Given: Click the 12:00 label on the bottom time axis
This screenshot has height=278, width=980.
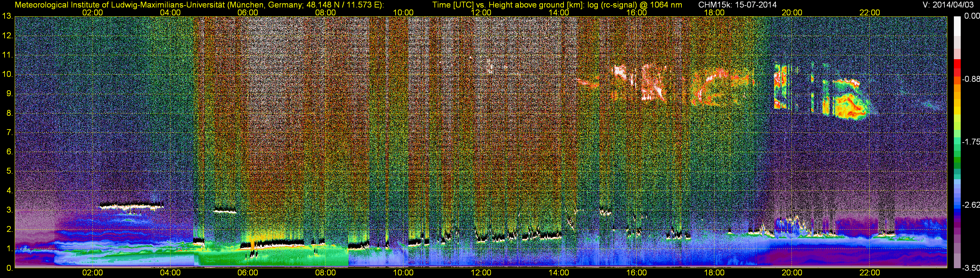Looking at the screenshot, I should (481, 273).
